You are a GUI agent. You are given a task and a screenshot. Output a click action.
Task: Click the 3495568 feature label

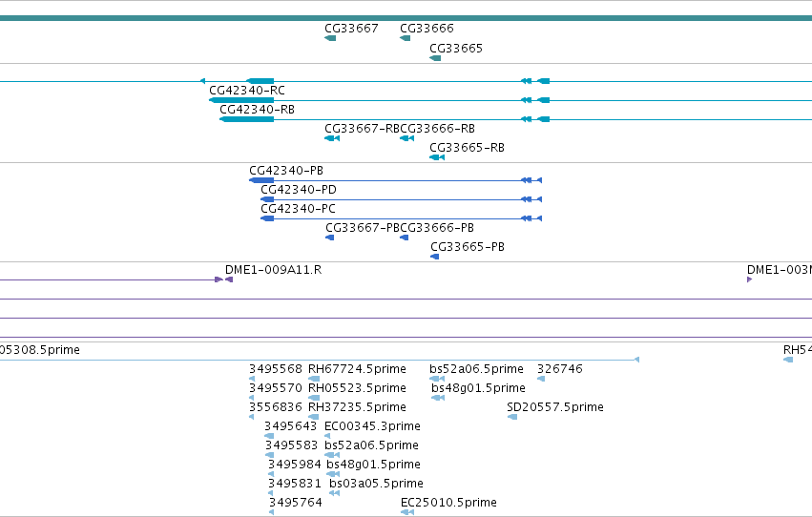(276, 369)
